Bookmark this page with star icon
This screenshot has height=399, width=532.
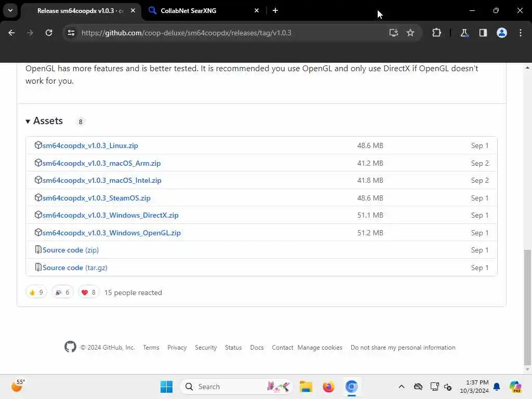(x=410, y=33)
